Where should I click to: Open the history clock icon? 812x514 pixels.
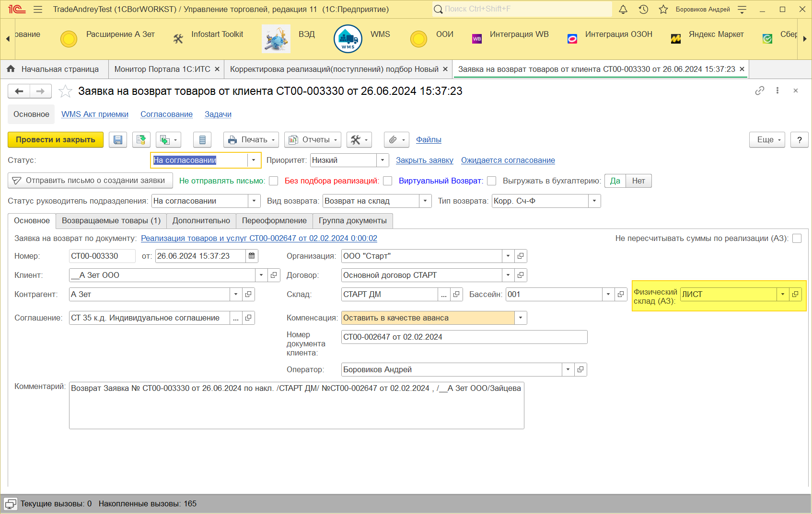[643, 9]
